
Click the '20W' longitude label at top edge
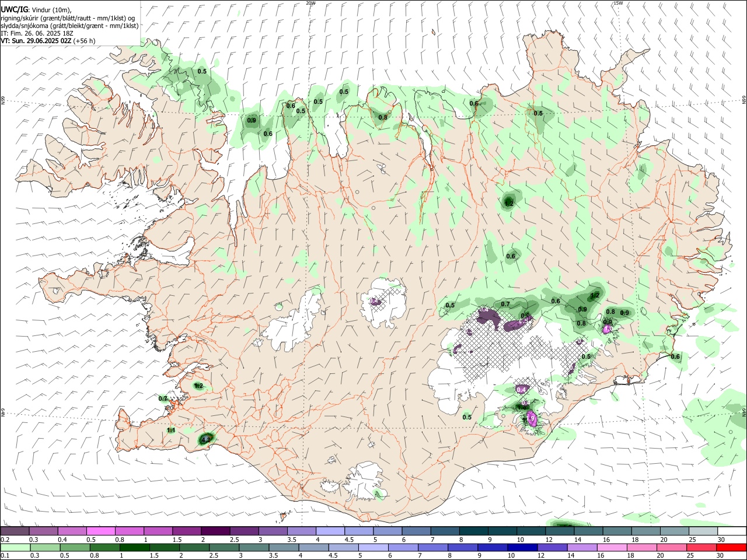pyautogui.click(x=310, y=3)
